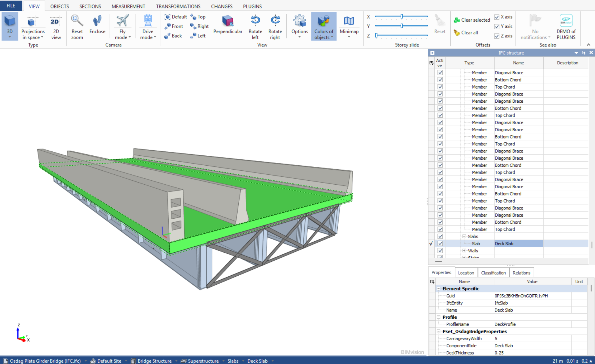Toggle Active checkbox for Slabs group
Image resolution: width=595 pixels, height=364 pixels.
point(440,236)
